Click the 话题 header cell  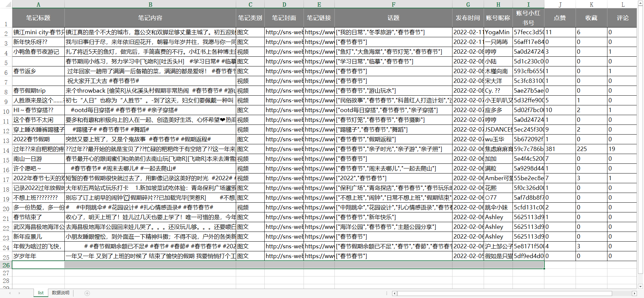tap(393, 18)
